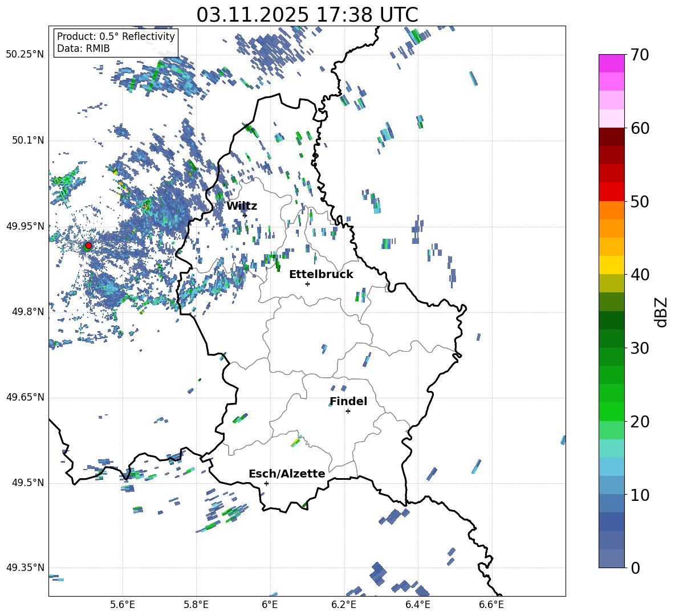675x616 pixels.
Task: Click the 5.6°E longitude label
Action: [123, 605]
